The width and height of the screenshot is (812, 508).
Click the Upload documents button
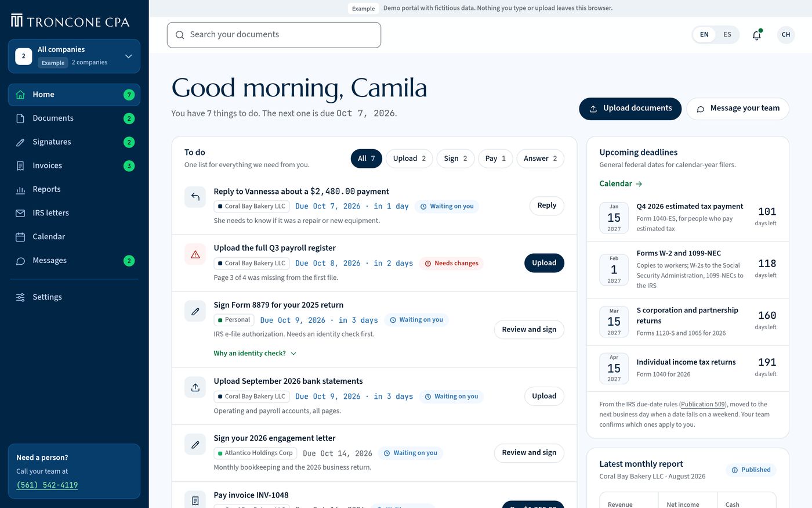tap(630, 109)
